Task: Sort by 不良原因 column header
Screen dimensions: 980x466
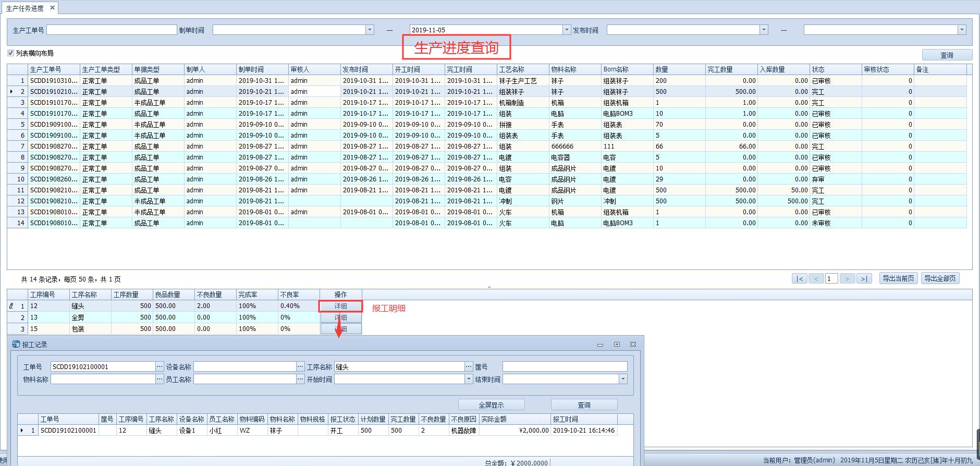Action: pyautogui.click(x=464, y=419)
